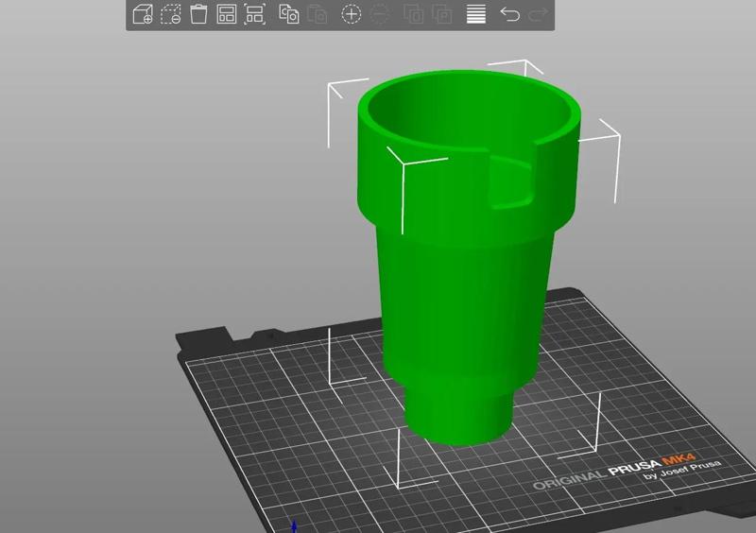
Task: Click the Delete all trash can icon
Action: pos(198,14)
